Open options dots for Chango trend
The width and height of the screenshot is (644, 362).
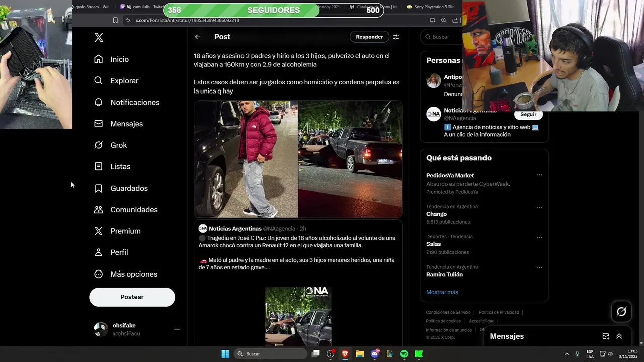[539, 208]
